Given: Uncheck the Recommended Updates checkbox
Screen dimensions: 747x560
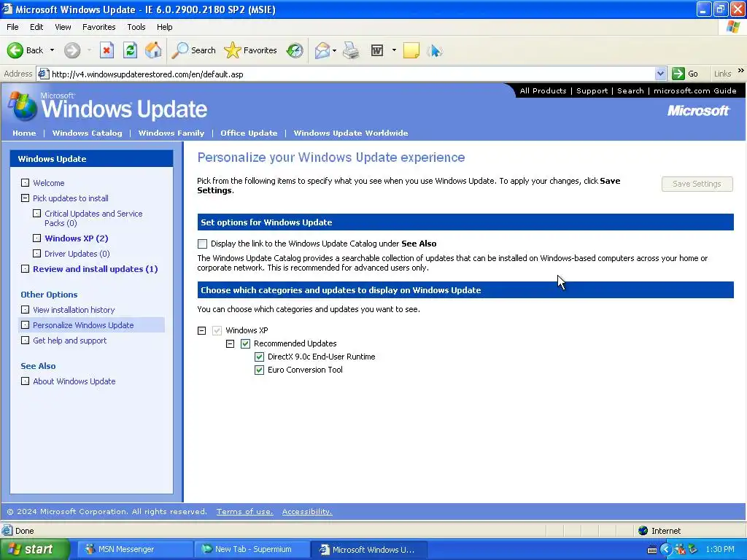Looking at the screenshot, I should [x=245, y=343].
